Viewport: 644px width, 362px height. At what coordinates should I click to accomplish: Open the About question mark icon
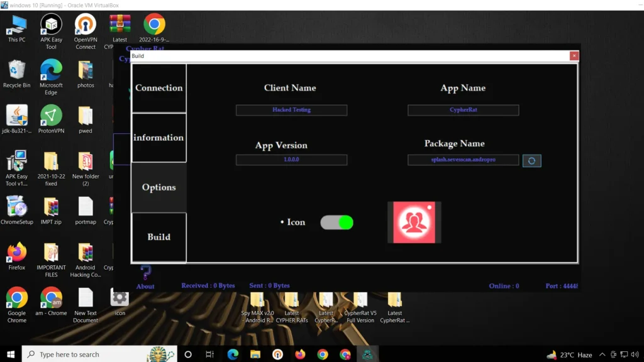click(145, 273)
